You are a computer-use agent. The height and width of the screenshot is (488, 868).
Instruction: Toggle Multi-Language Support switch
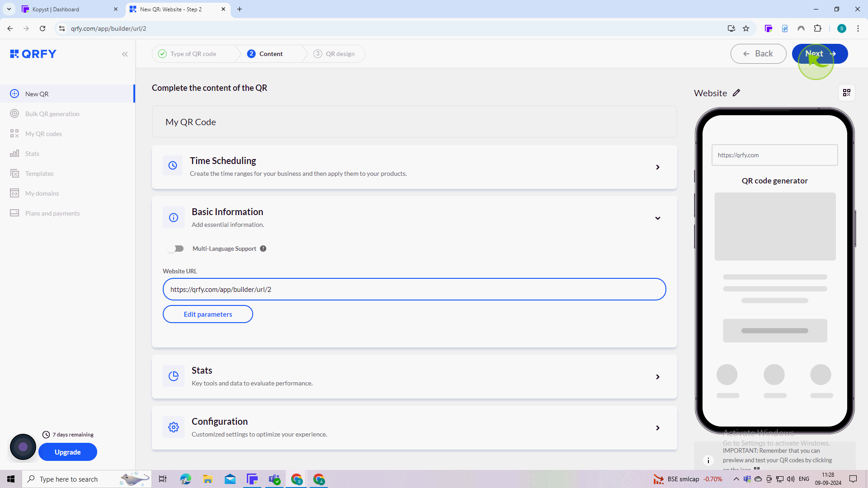(175, 249)
